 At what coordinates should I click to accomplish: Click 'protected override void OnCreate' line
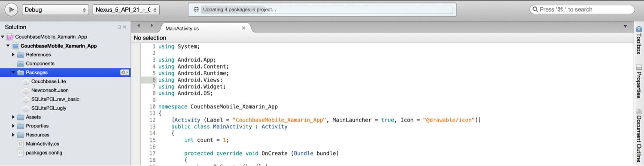[261, 153]
